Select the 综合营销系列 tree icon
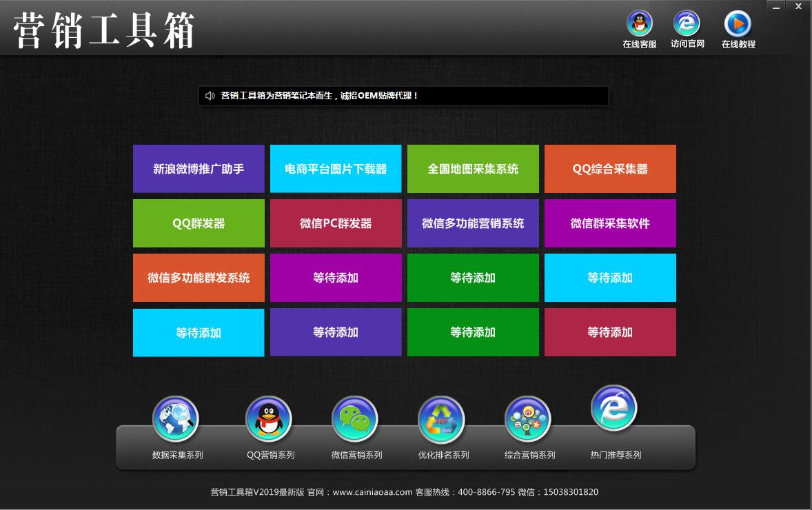This screenshot has width=812, height=510. [x=528, y=419]
